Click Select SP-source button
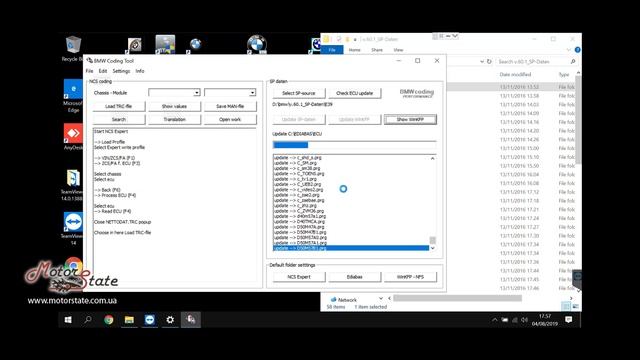The width and height of the screenshot is (640, 360). pyautogui.click(x=299, y=93)
